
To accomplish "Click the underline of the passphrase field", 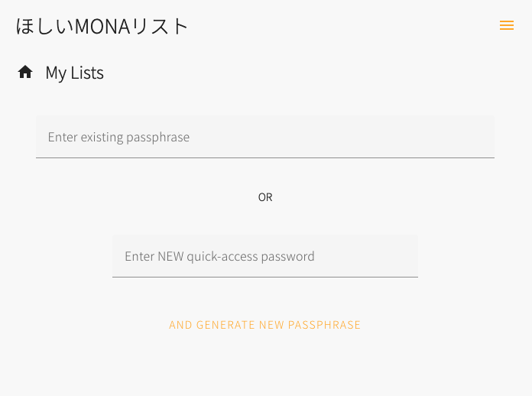I will [x=265, y=157].
